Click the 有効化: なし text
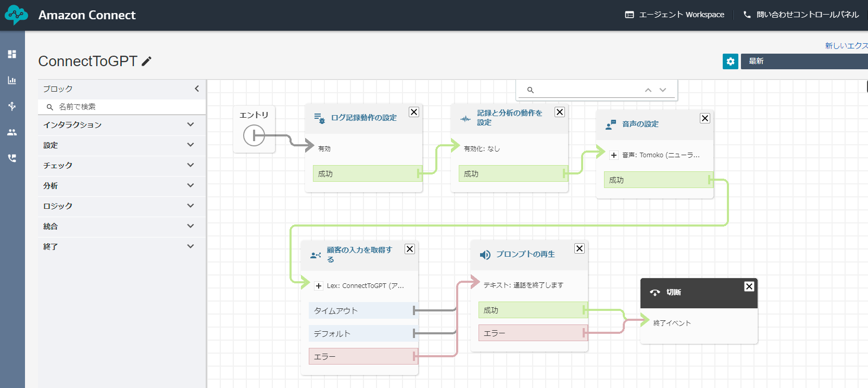This screenshot has height=388, width=868. [482, 149]
